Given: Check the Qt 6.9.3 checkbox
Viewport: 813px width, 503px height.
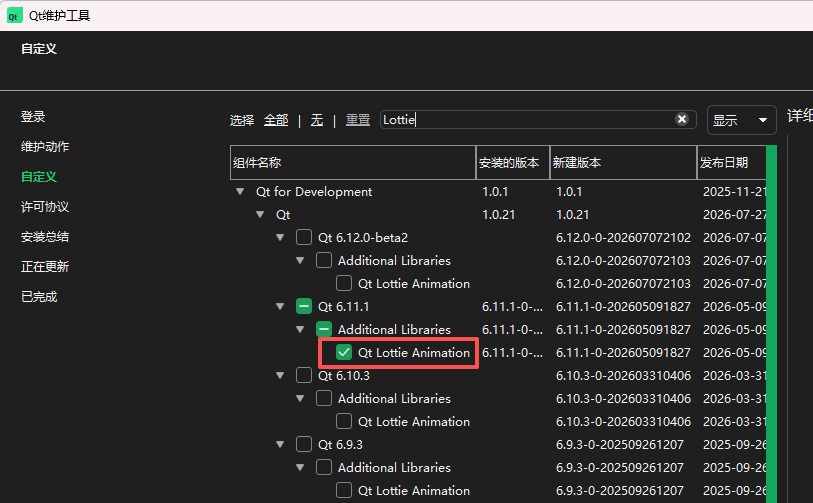Looking at the screenshot, I should click(x=304, y=444).
